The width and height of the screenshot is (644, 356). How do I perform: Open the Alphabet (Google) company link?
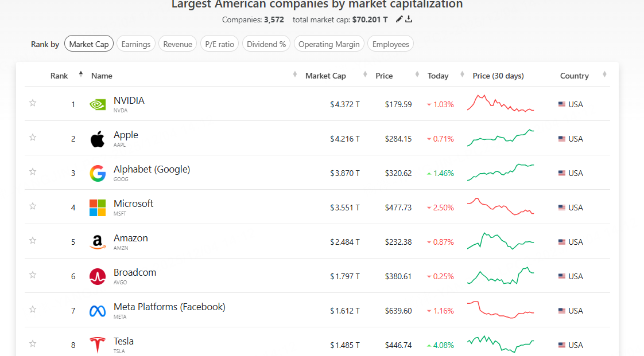[152, 170]
